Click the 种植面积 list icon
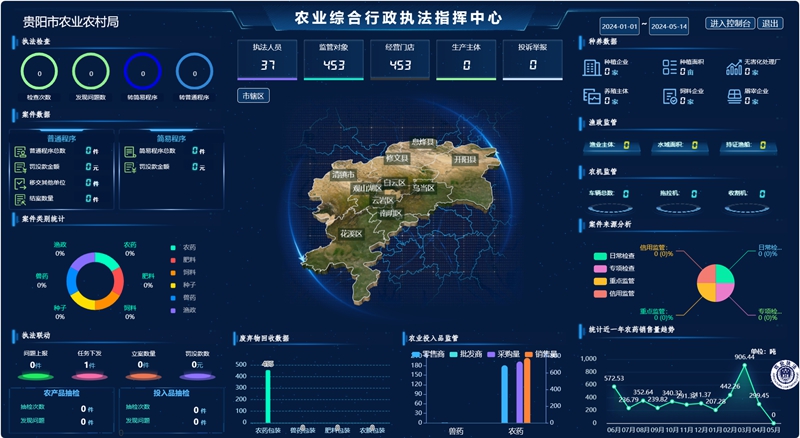This screenshot has height=438, width=800. pos(669,67)
